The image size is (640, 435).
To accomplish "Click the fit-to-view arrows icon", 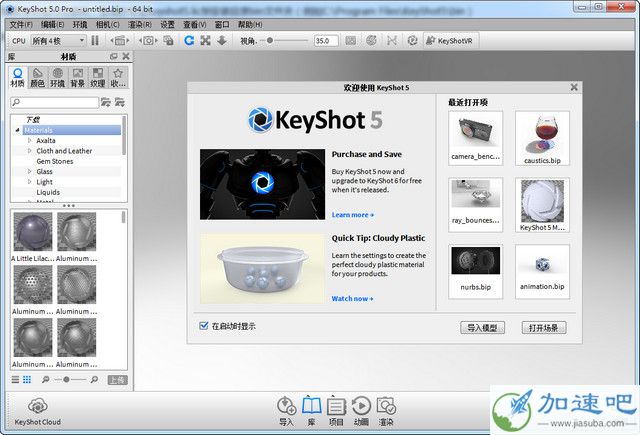I will pos(205,40).
